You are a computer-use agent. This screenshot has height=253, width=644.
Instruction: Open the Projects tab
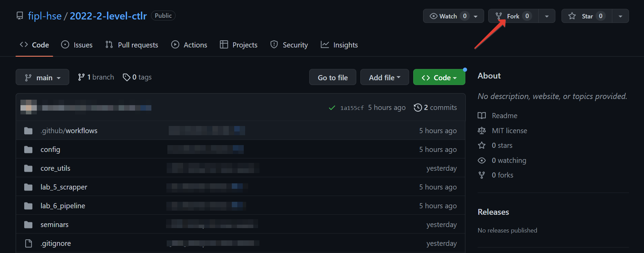click(239, 45)
